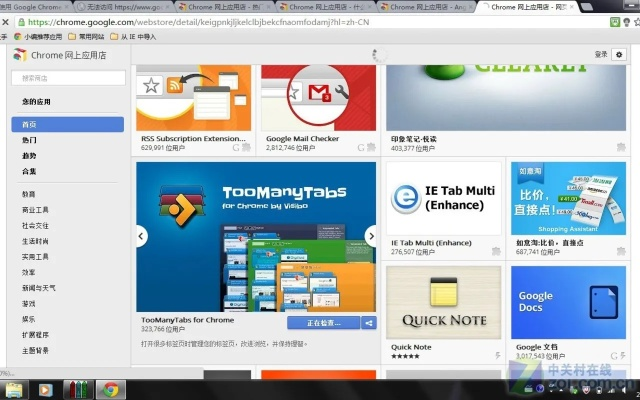The image size is (640, 400).
Task: Switch to third Chrome 网上应用店 tab
Action: [224, 7]
